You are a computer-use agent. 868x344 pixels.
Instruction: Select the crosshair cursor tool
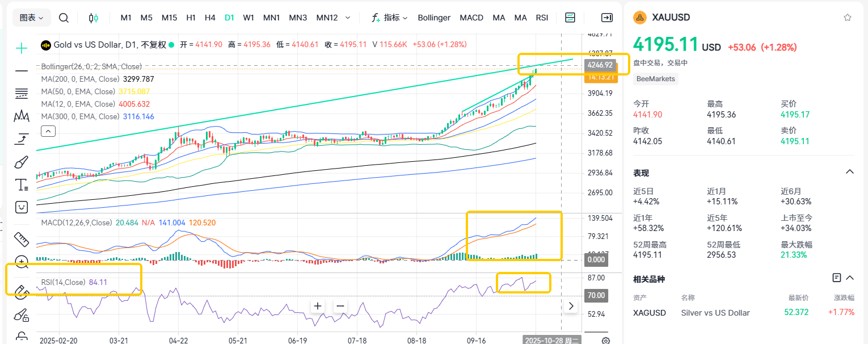click(x=22, y=48)
